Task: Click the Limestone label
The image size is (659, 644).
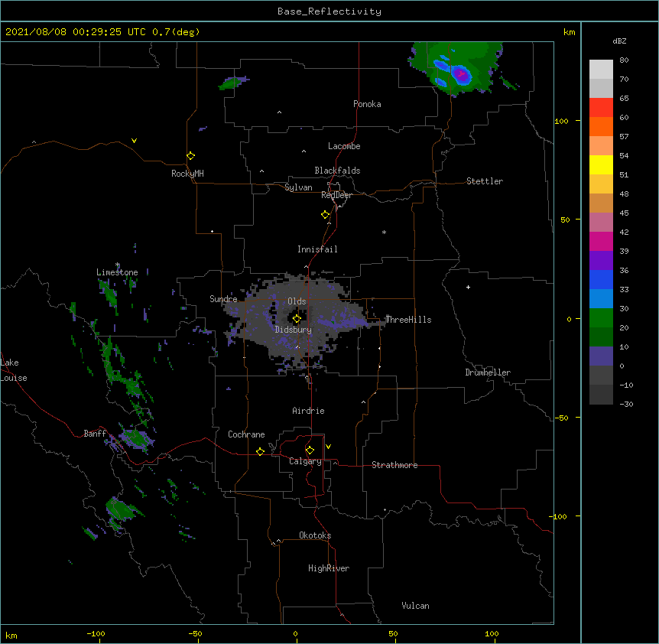Action: click(x=117, y=272)
